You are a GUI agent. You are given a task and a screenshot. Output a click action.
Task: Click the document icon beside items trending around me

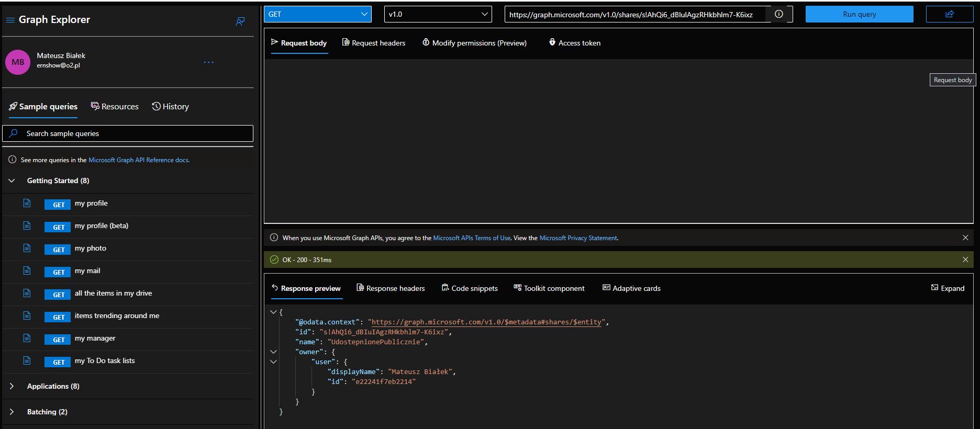tap(27, 315)
